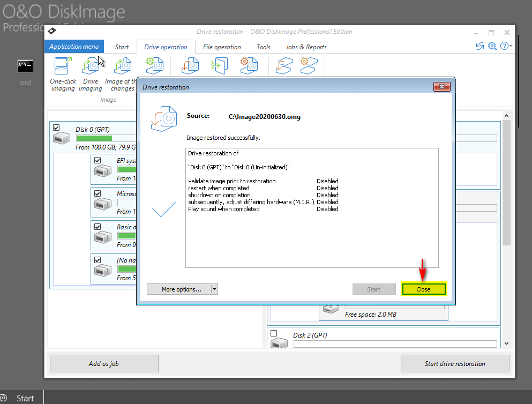Viewport: 532px width, 404px height.
Task: Click 'Free space: 2.0 MB' label
Action: (x=371, y=315)
